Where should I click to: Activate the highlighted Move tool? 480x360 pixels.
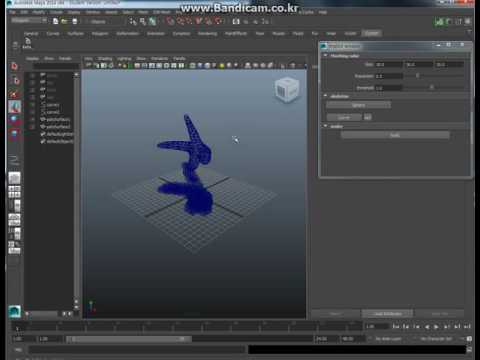coord(14,107)
